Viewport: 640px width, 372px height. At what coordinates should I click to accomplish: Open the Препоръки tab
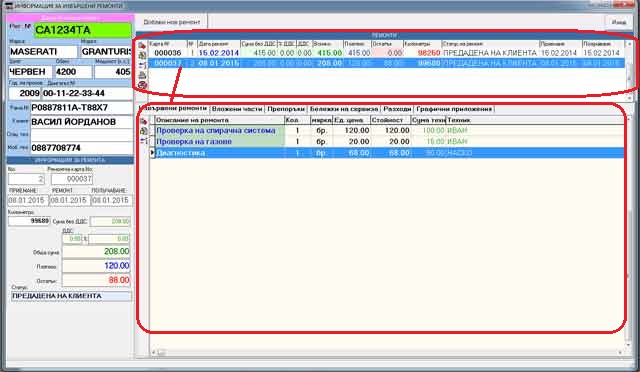(286, 109)
